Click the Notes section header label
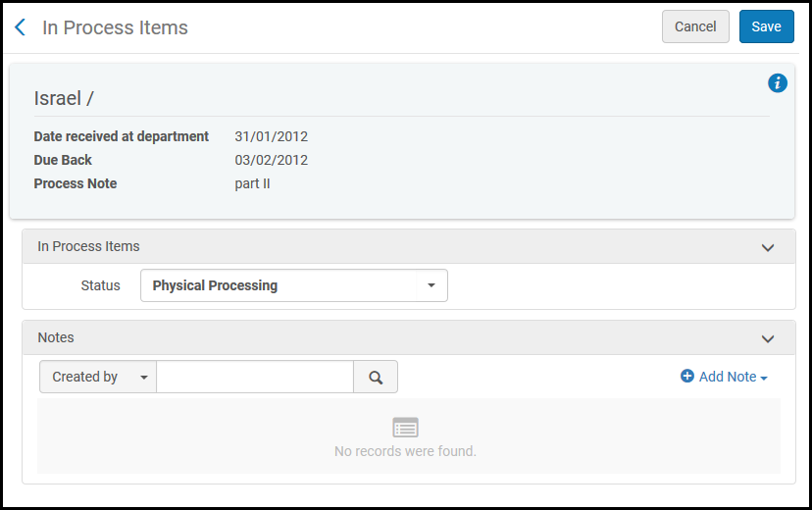Image resolution: width=812 pixels, height=510 pixels. click(x=56, y=337)
